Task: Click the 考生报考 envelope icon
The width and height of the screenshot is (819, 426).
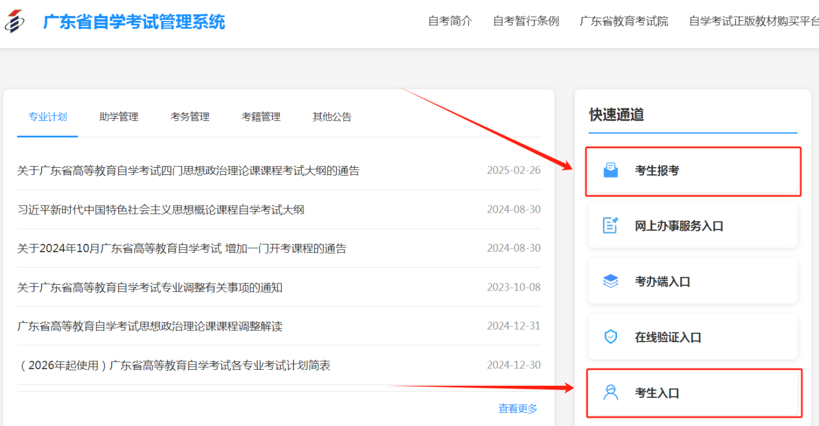Action: tap(610, 171)
